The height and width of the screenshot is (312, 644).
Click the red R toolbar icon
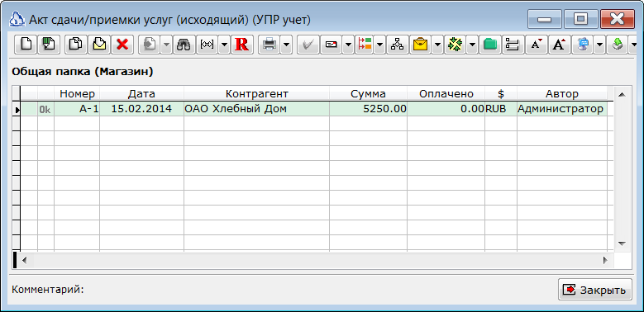[x=242, y=44]
